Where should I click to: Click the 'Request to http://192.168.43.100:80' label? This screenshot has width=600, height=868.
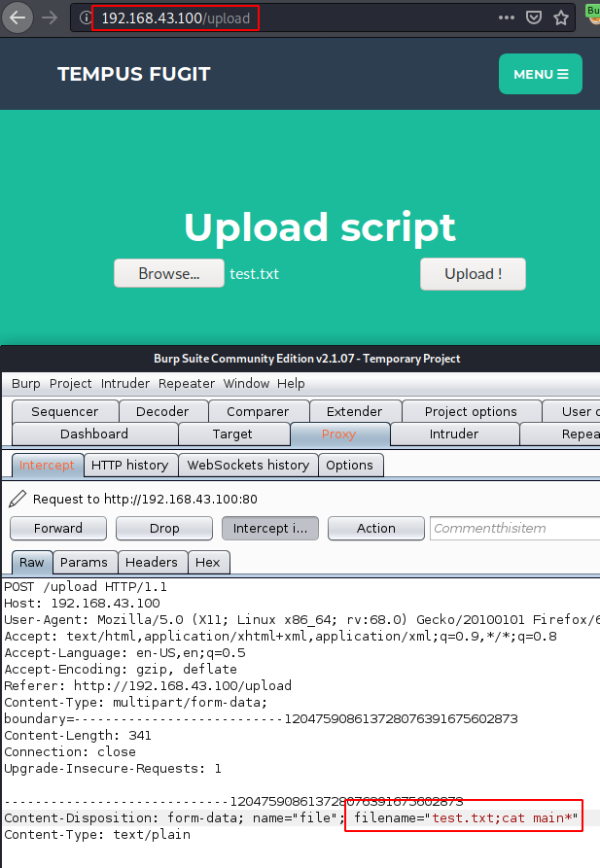click(x=145, y=499)
